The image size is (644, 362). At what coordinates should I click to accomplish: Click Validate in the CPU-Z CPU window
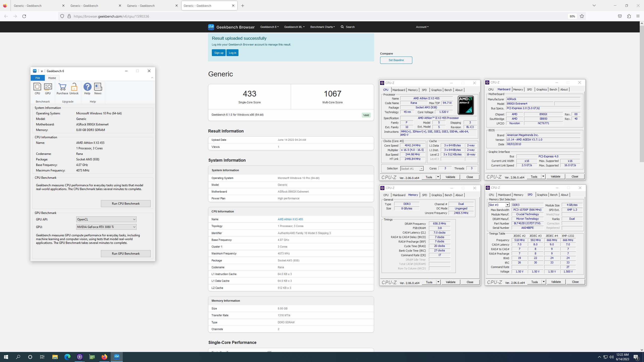[450, 177]
